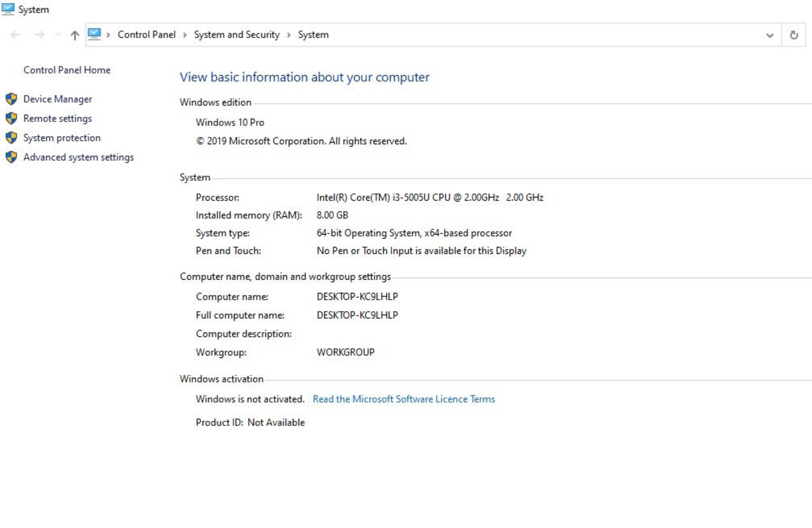
Task: Click the computer icon in the address bar
Action: [x=94, y=35]
